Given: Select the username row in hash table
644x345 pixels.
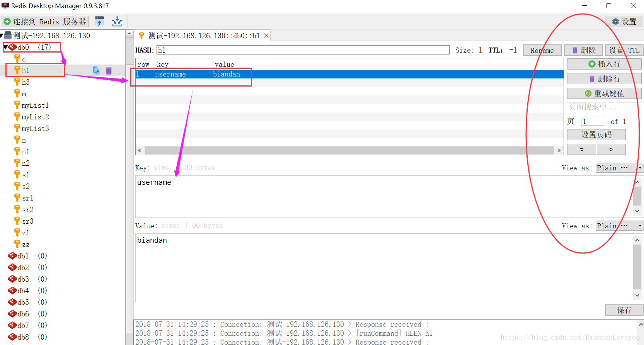Looking at the screenshot, I should point(349,74).
